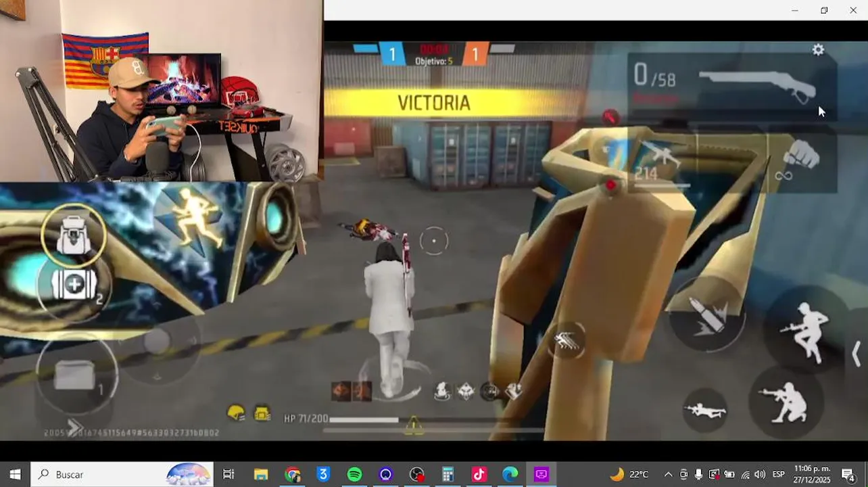Open Microsoft Edge from the taskbar
The width and height of the screenshot is (868, 487).
point(510,474)
